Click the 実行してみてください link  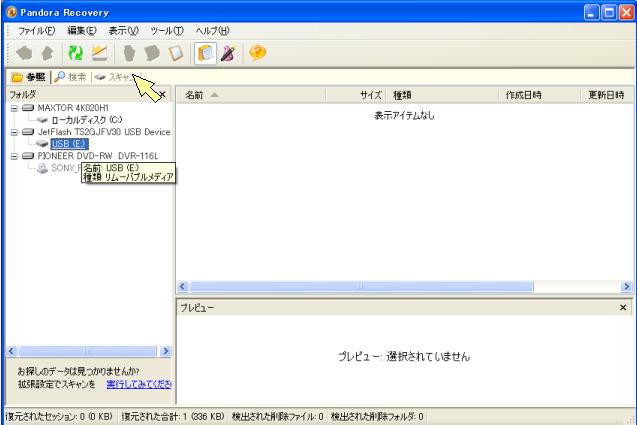(x=139, y=384)
